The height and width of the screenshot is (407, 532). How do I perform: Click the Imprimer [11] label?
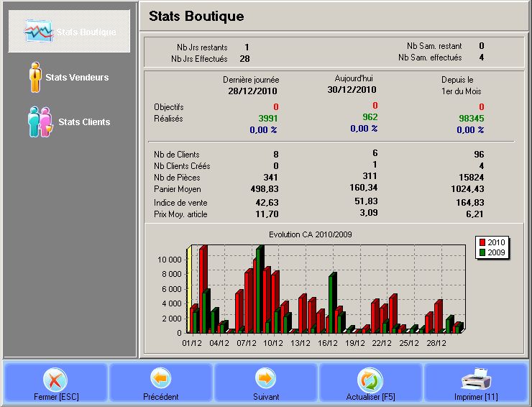[x=476, y=396]
